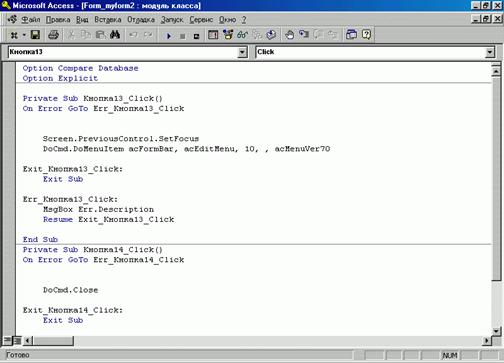Click the Save floppy disk icon
The height and width of the screenshot is (363, 504).
click(x=35, y=35)
